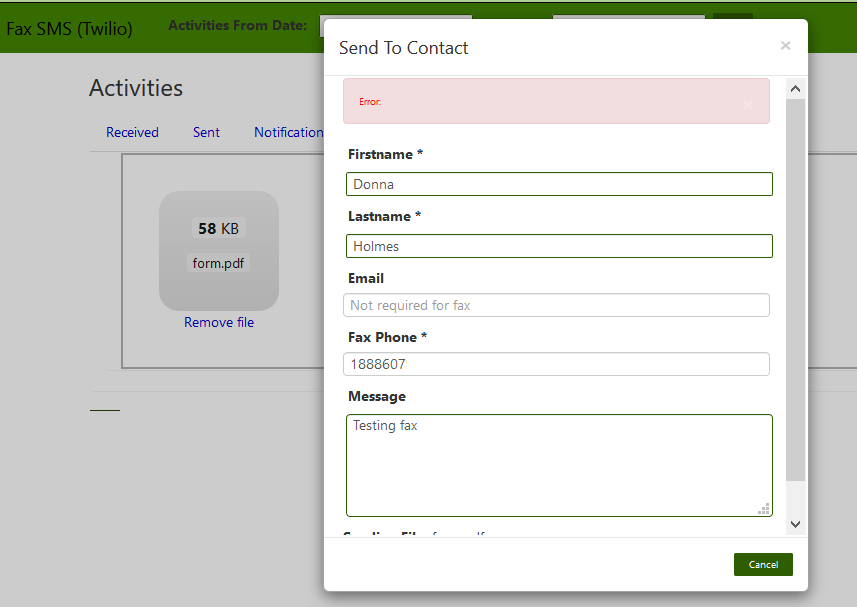Viewport: 857px width, 607px height.
Task: Open the Received tab
Action: point(132,132)
